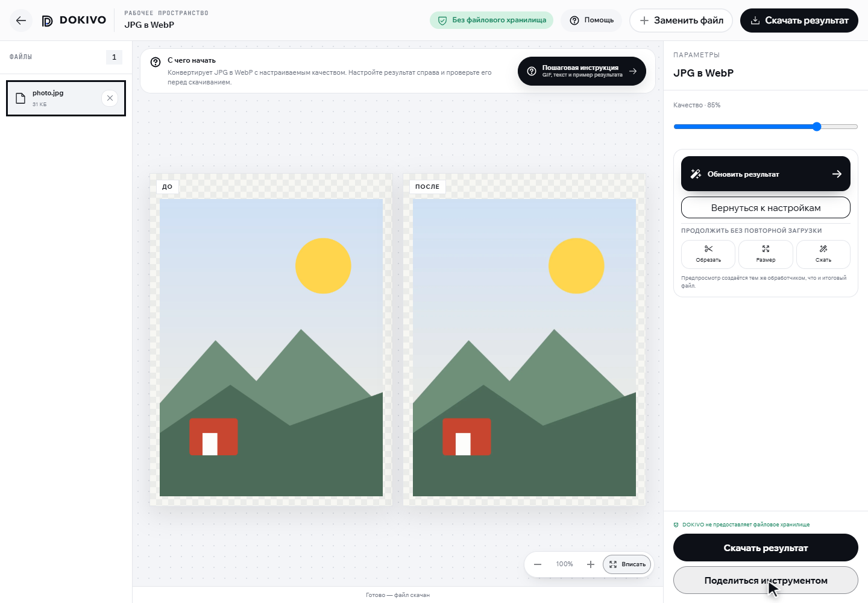Click the ПОСЛ�E preview image labeled ПОСЛЕ
The height and width of the screenshot is (603, 868).
pyautogui.click(x=524, y=347)
